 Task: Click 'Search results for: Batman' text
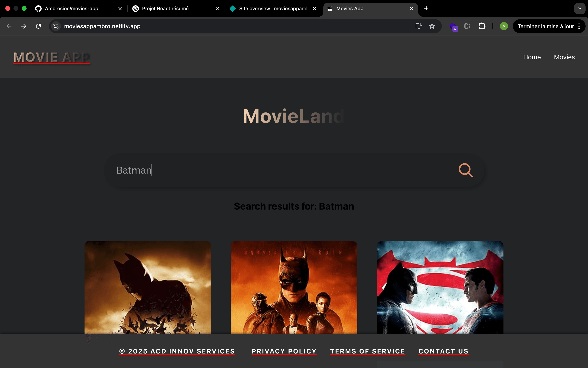pos(294,206)
